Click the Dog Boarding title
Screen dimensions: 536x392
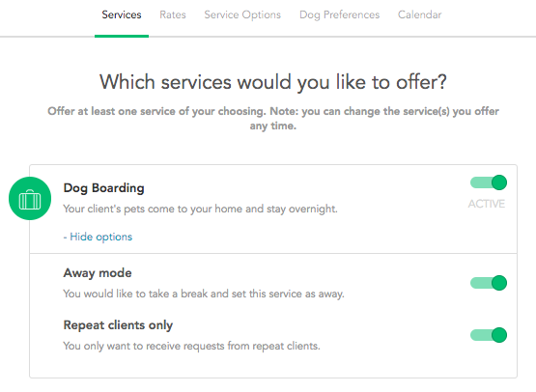(x=104, y=188)
